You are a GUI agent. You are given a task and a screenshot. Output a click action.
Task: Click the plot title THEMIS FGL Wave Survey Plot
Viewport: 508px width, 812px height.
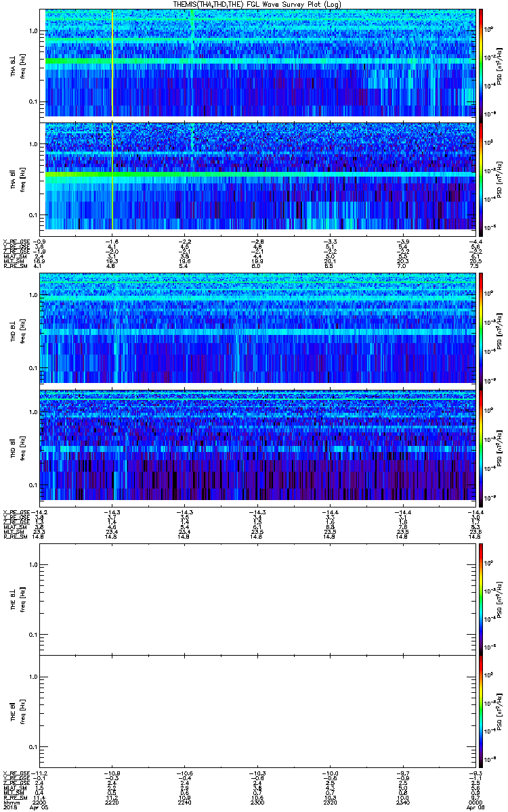259,4
